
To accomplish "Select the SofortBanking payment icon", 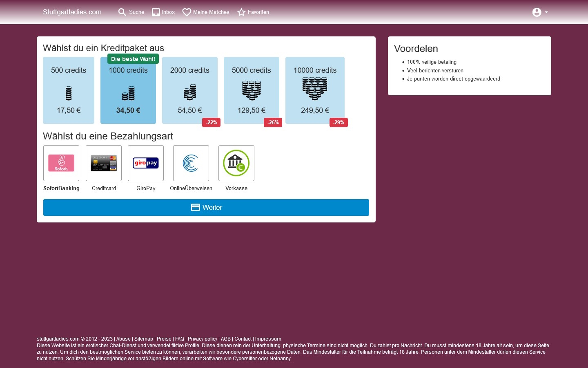I will tap(61, 163).
